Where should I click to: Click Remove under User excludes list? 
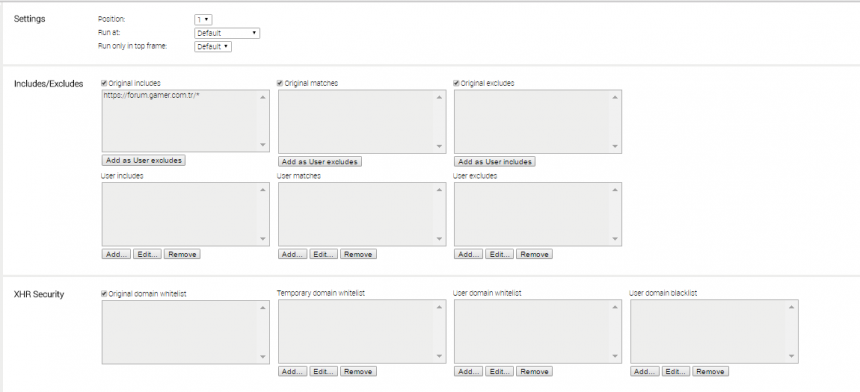(x=534, y=254)
